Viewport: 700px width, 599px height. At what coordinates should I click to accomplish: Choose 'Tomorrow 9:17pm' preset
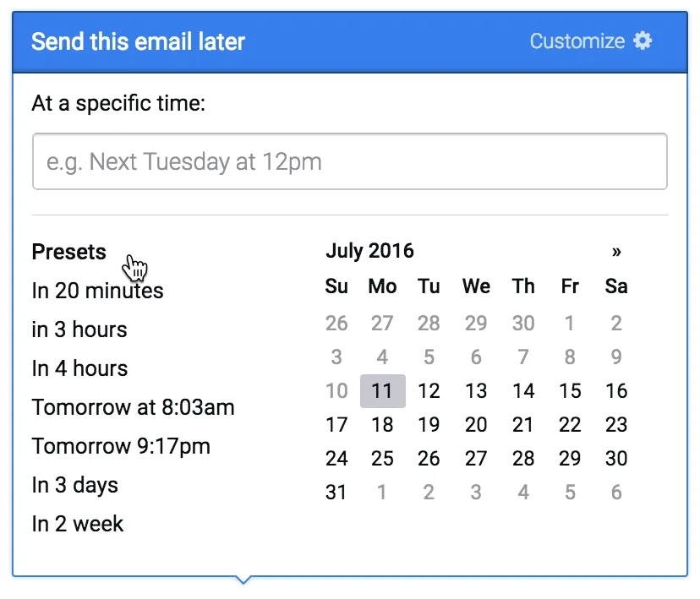pos(121,446)
